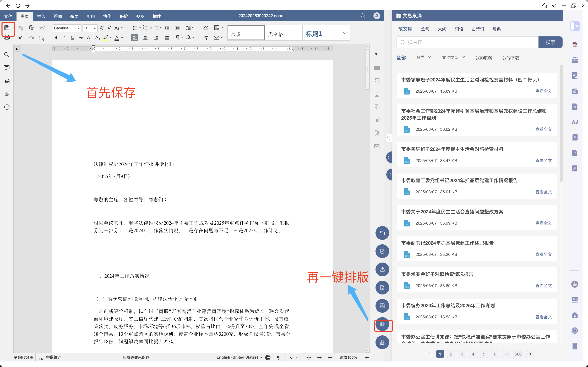Screen dimensions: 588x367
Task: Click the 搜索 button
Action: coord(550,42)
